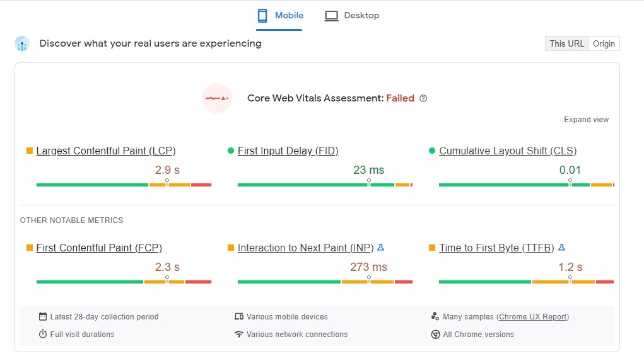644x361 pixels.
Task: Click the 2.9 s LCP value
Action: click(167, 170)
